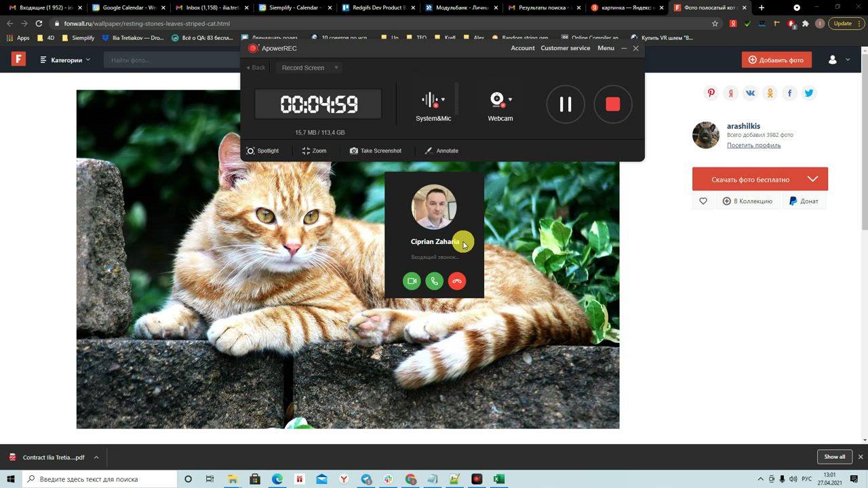Open the user profile dropdown on Fonwall

[839, 60]
